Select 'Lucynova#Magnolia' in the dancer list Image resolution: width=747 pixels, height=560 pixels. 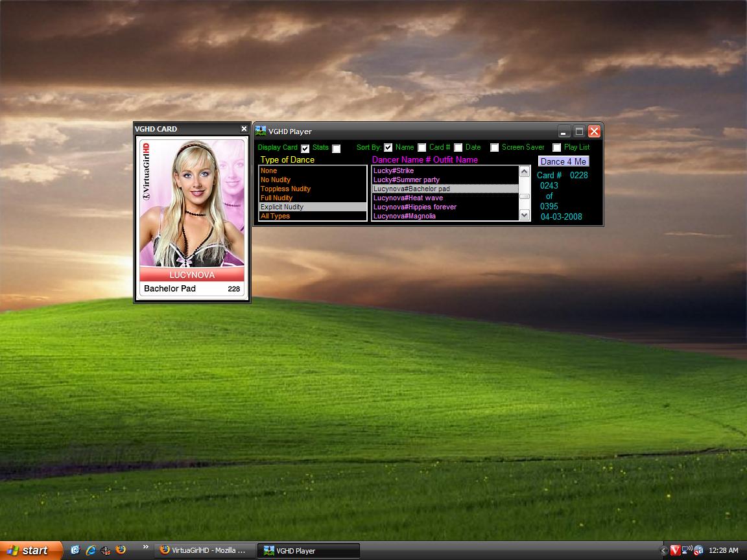point(445,216)
